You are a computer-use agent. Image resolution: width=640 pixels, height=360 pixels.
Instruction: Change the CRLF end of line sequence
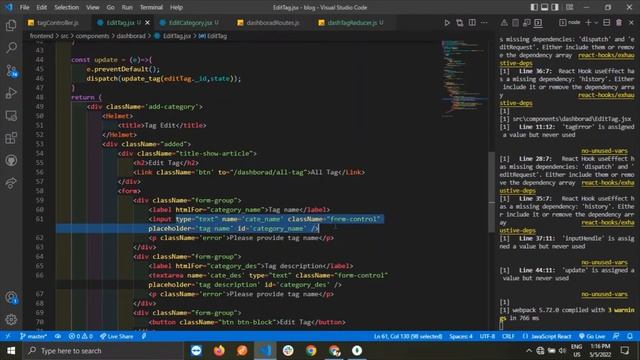coord(508,336)
